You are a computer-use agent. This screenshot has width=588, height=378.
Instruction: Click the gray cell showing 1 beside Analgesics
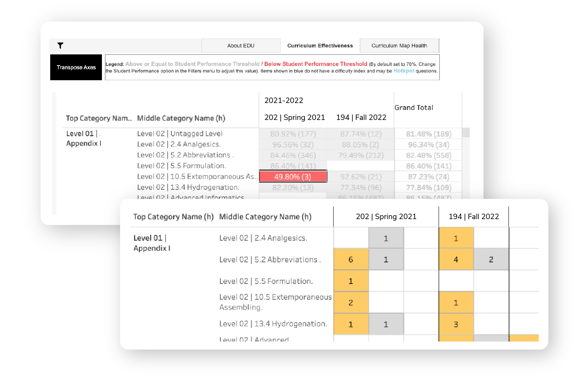click(x=386, y=238)
